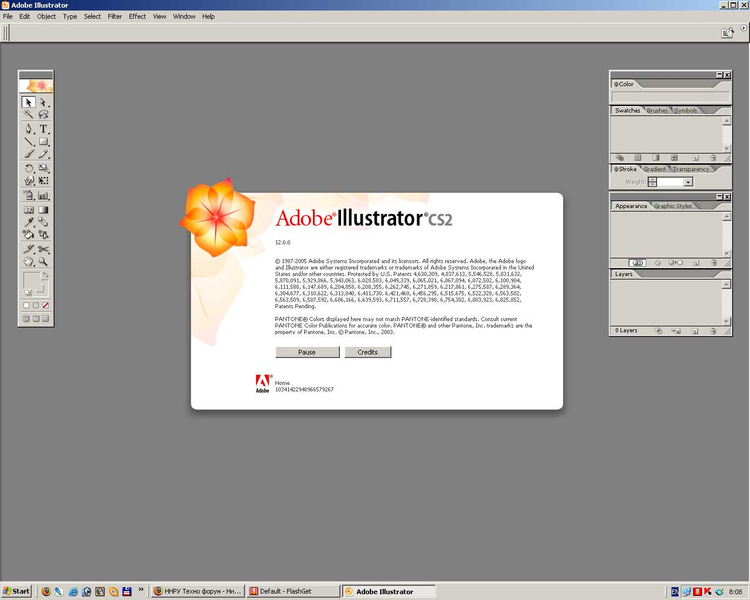Select the Pencil tool
750x600 pixels.
(43, 154)
